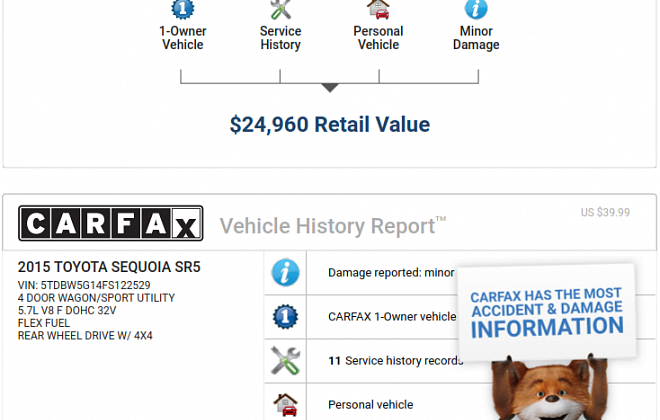Click the 'FLEX FUEL' text
The width and height of the screenshot is (660, 420).
pyautogui.click(x=44, y=323)
